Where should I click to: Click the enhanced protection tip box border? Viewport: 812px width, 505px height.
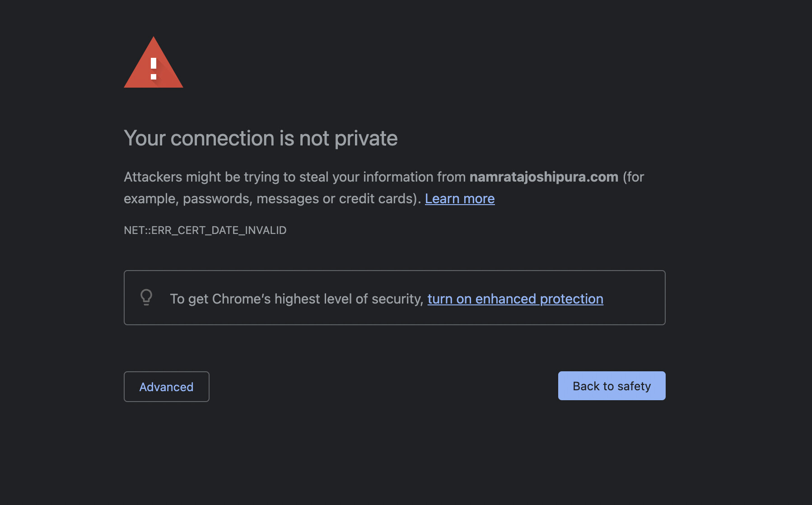(x=395, y=271)
